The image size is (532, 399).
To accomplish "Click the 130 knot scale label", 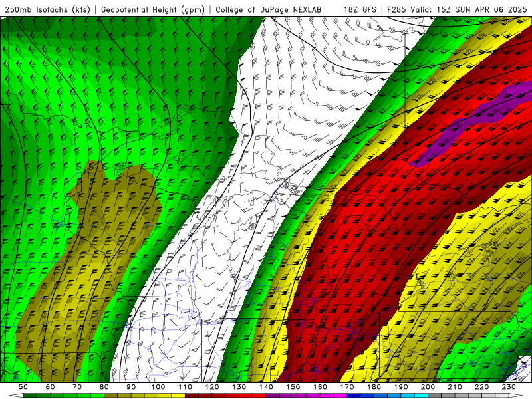I will [x=239, y=387].
